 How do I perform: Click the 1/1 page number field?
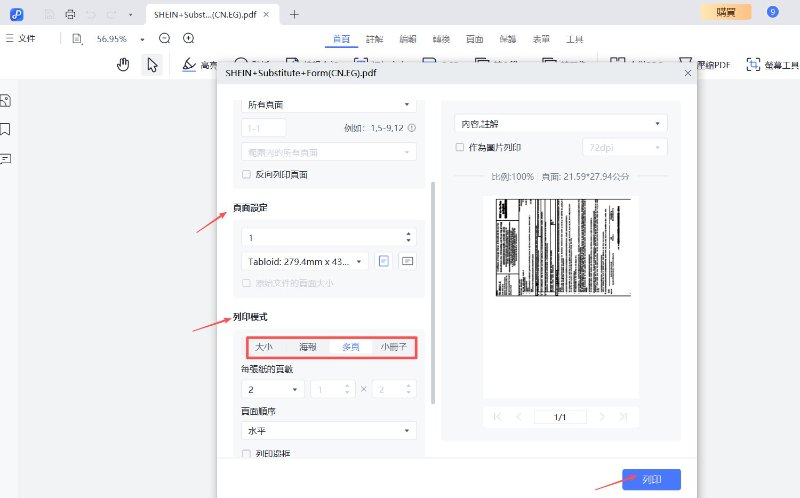(x=560, y=417)
